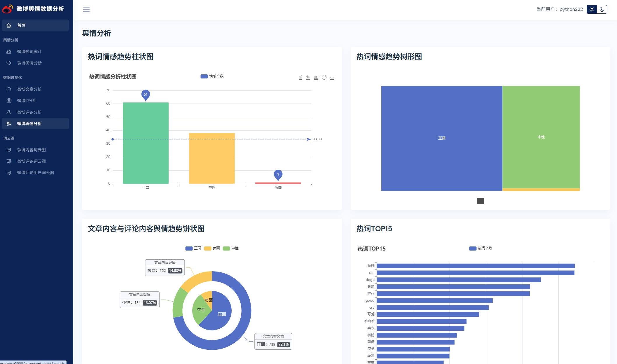This screenshot has width=617, height=364.
Task: Open data view icon on bar chart toolbox
Action: pyautogui.click(x=300, y=77)
